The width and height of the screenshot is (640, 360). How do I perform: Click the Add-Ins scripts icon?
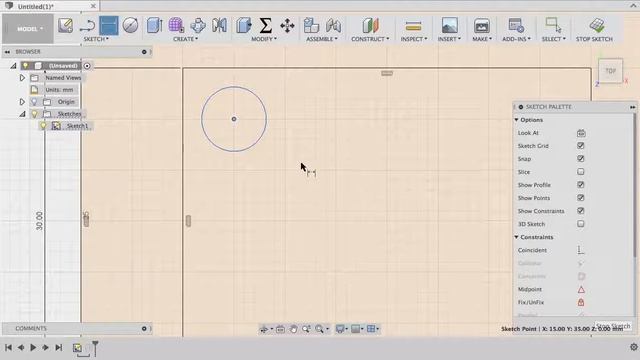pos(516,25)
